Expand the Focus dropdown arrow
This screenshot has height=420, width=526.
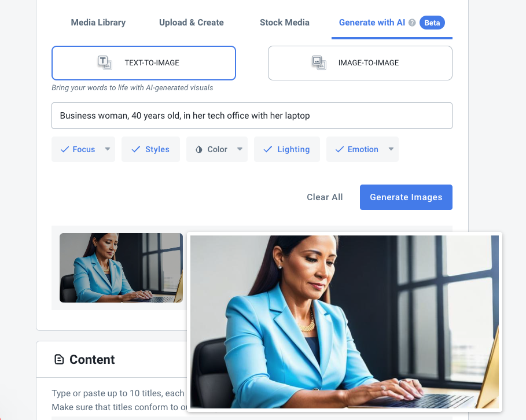(x=108, y=149)
